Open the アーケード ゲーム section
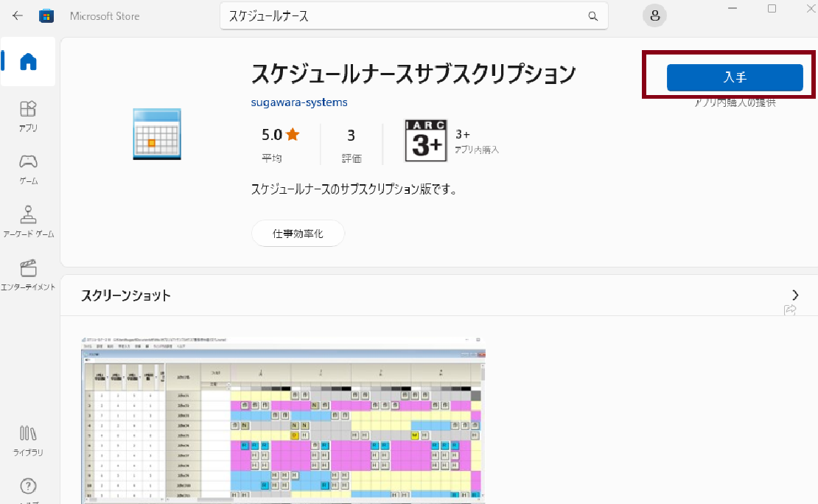 click(x=28, y=222)
